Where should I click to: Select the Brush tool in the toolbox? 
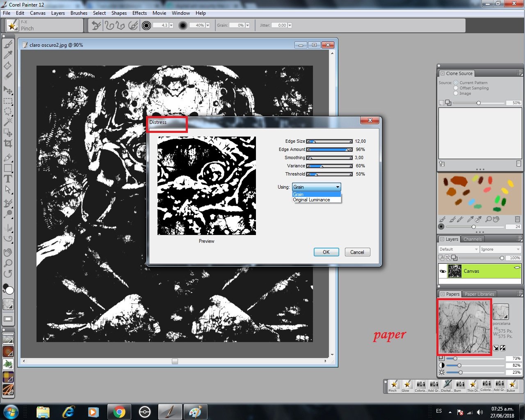point(8,44)
